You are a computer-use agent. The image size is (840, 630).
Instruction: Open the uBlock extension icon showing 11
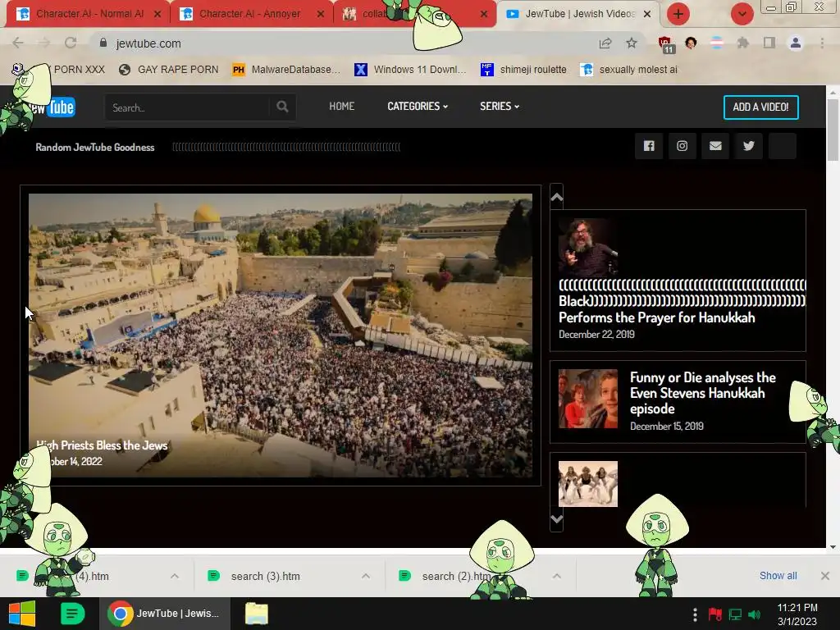click(x=666, y=44)
